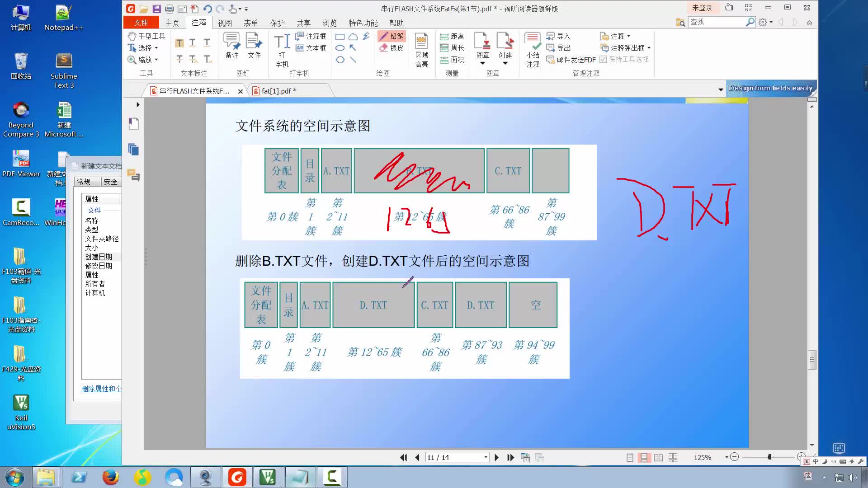The width and height of the screenshot is (868, 488).
Task: Expand the 特色功能 ribbon tab dropdown
Action: click(363, 23)
